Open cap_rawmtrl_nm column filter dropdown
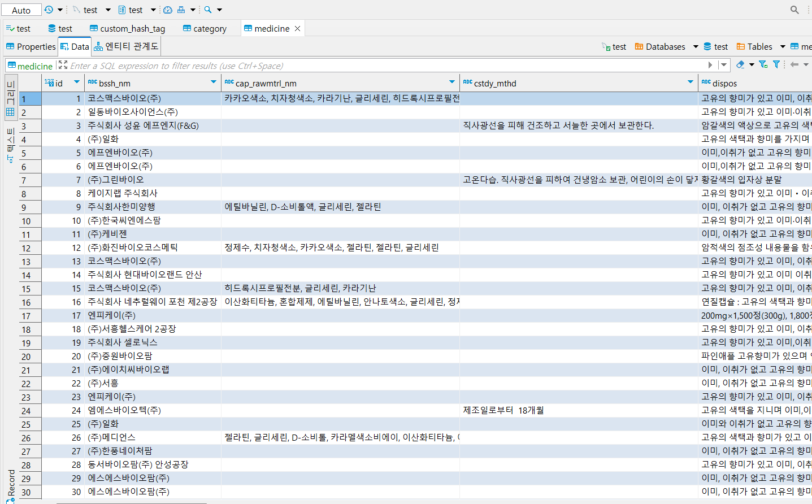 click(452, 82)
